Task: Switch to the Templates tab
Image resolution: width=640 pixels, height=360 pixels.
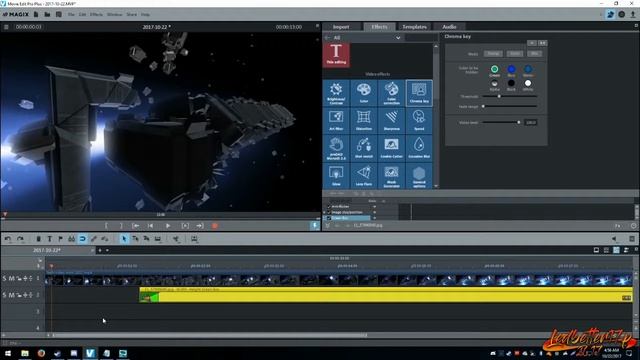Action: tap(414, 27)
